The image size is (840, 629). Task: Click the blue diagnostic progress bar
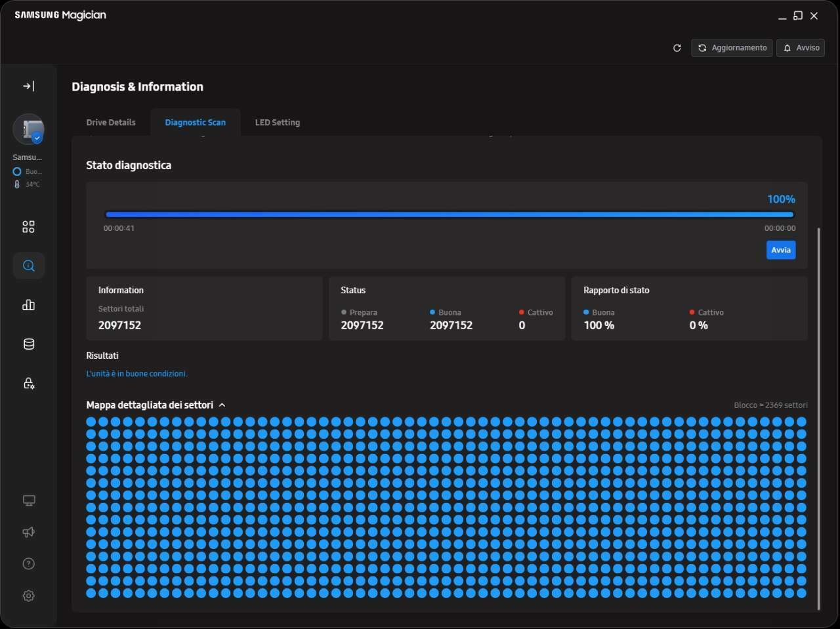(450, 214)
